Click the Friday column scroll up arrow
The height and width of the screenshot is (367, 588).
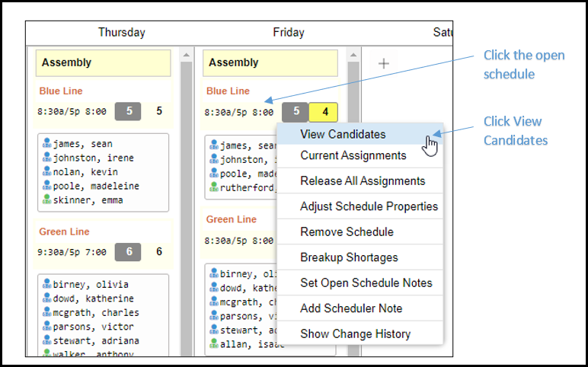(x=353, y=55)
